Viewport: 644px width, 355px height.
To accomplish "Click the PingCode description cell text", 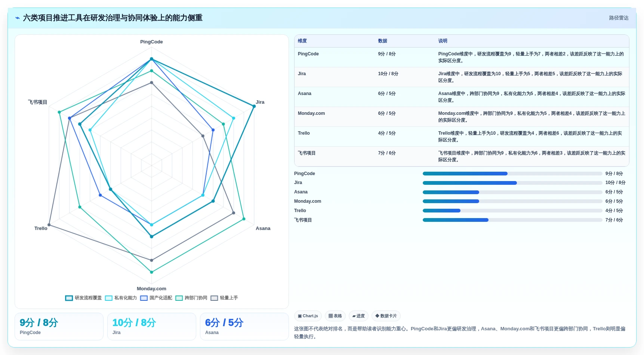I will click(x=531, y=57).
